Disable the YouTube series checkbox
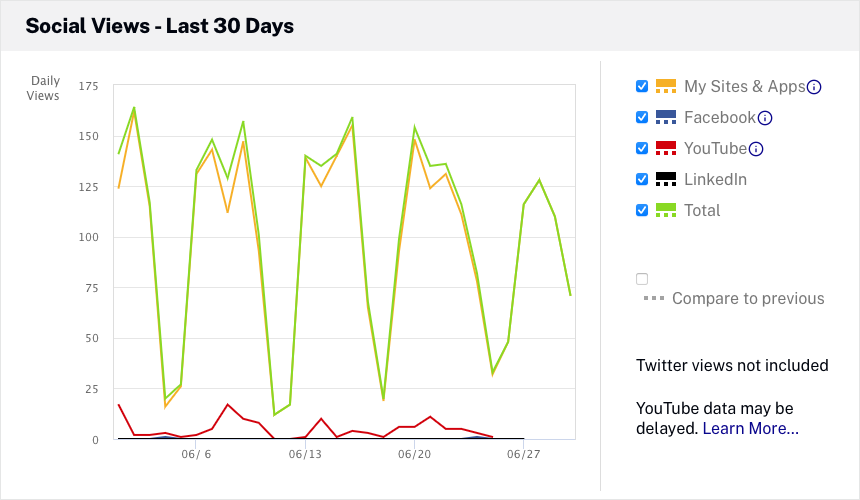This screenshot has height=500, width=860. pyautogui.click(x=642, y=148)
